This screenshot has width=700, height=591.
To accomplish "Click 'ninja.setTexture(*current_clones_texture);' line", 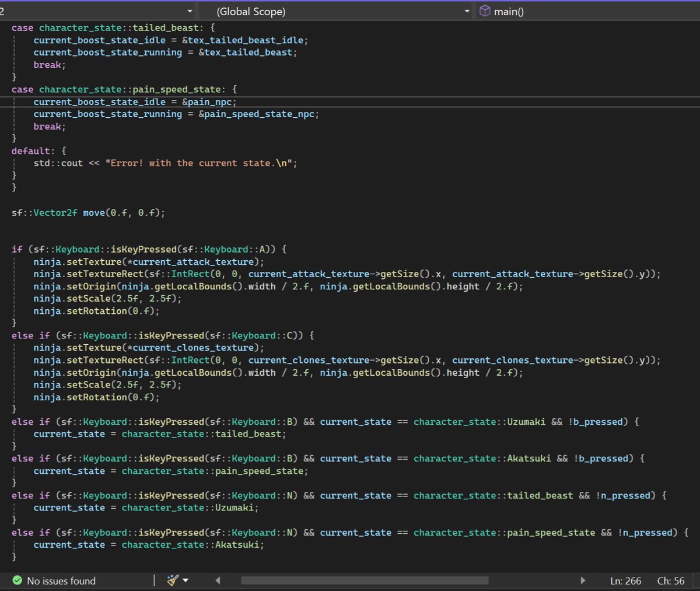I will pyautogui.click(x=149, y=348).
